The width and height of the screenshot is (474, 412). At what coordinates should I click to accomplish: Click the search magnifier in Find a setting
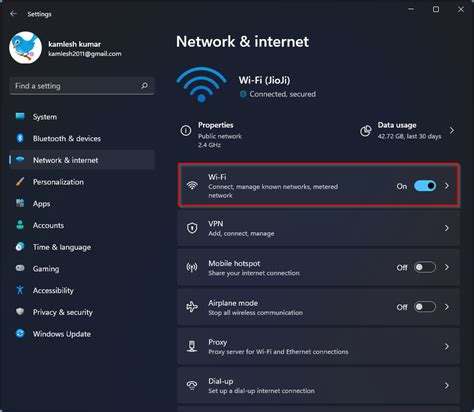(x=144, y=86)
